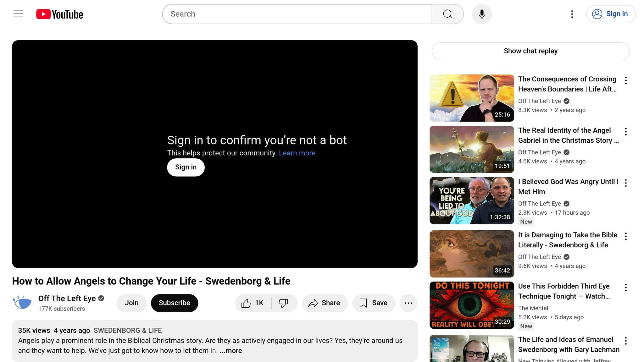Viewport: 644px width, 362px height.
Task: Open more actions ellipsis below video
Action: coord(408,303)
